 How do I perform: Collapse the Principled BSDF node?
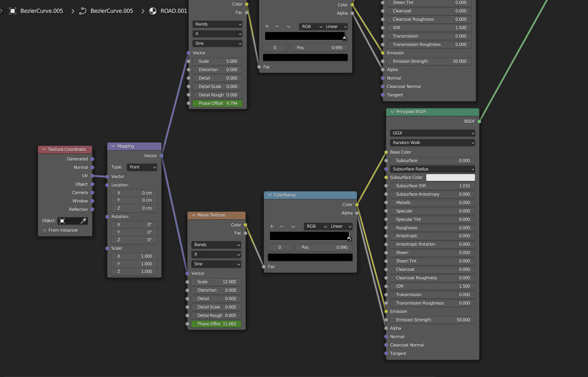point(392,112)
